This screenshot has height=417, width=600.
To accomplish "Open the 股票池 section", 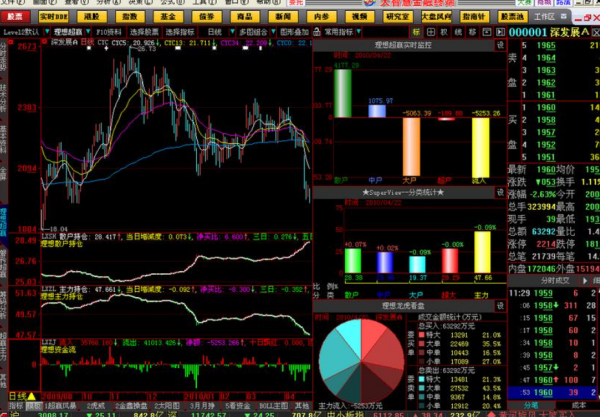I will pyautogui.click(x=512, y=17).
